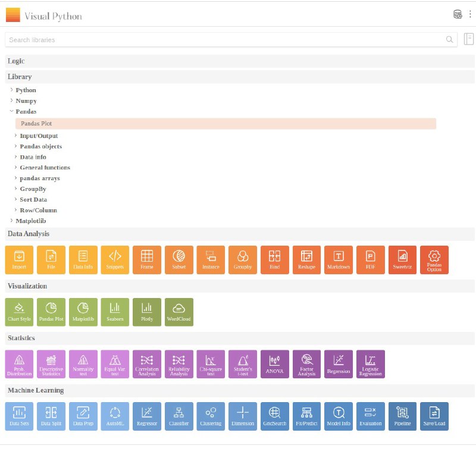This screenshot has height=458, width=476.
Task: Focus the Search libraries input field
Action: 231,40
